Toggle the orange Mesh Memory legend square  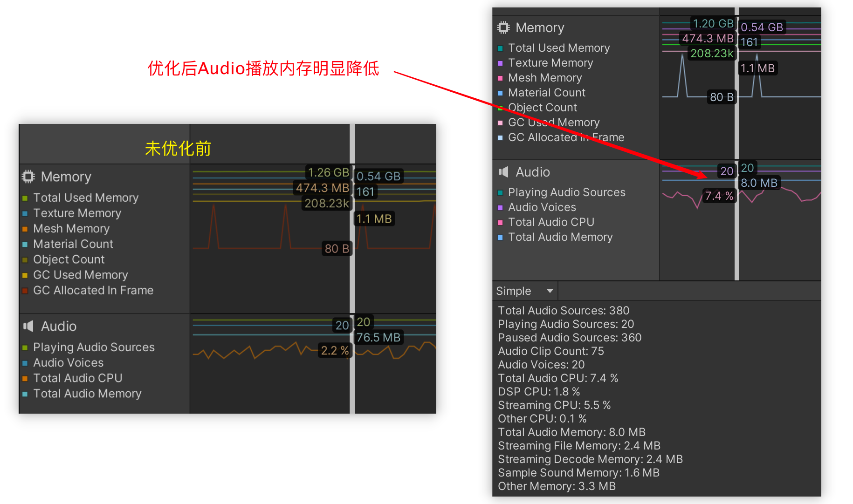25,229
